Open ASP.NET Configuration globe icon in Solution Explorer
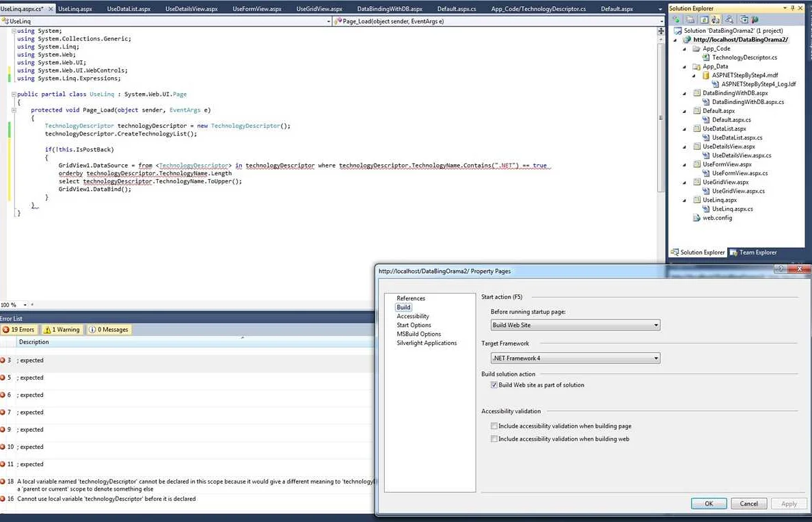Viewport: 812px width, 522px height. 755,19
